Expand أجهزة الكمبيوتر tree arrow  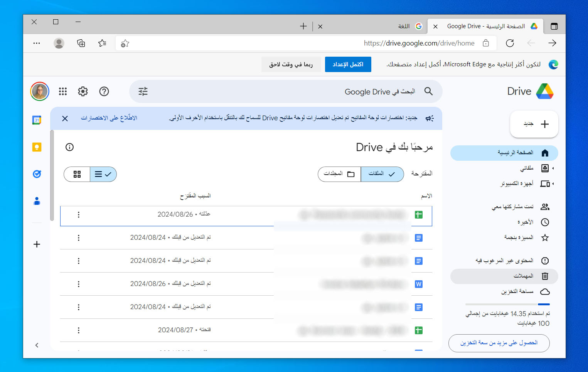tap(553, 184)
